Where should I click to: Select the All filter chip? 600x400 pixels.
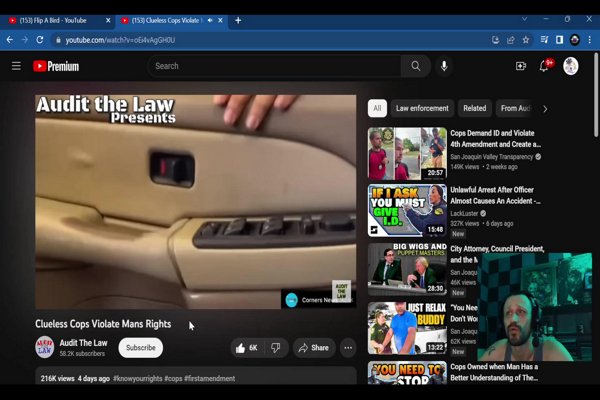click(377, 108)
